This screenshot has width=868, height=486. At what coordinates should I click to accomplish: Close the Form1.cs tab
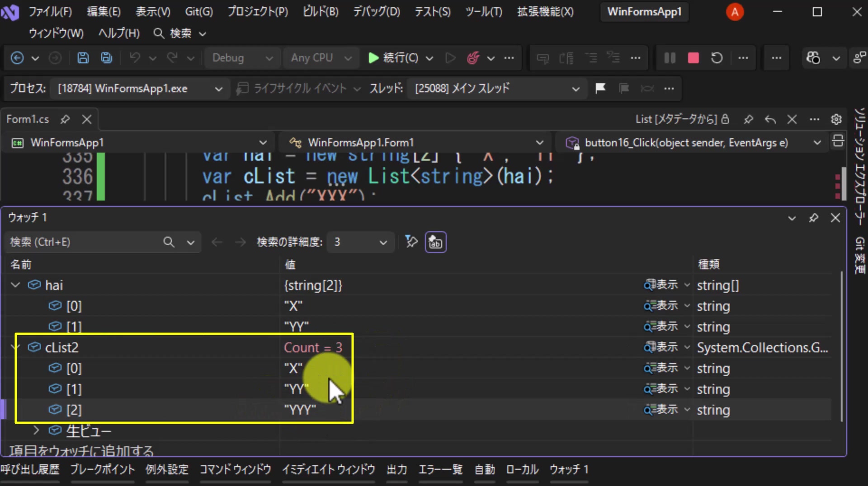pos(87,119)
